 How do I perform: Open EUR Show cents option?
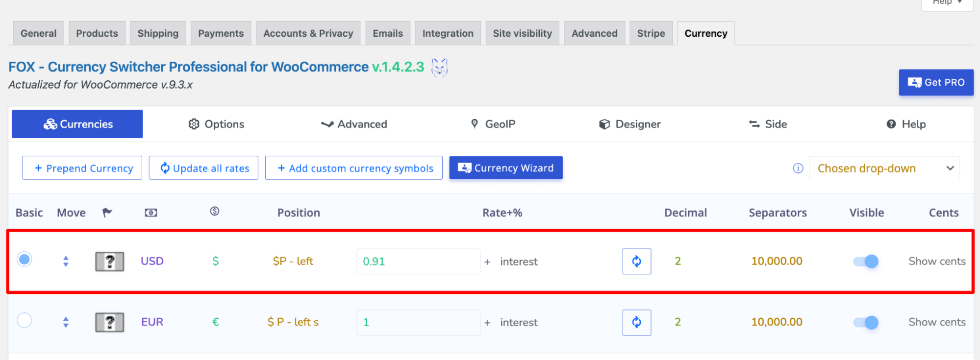click(x=937, y=322)
